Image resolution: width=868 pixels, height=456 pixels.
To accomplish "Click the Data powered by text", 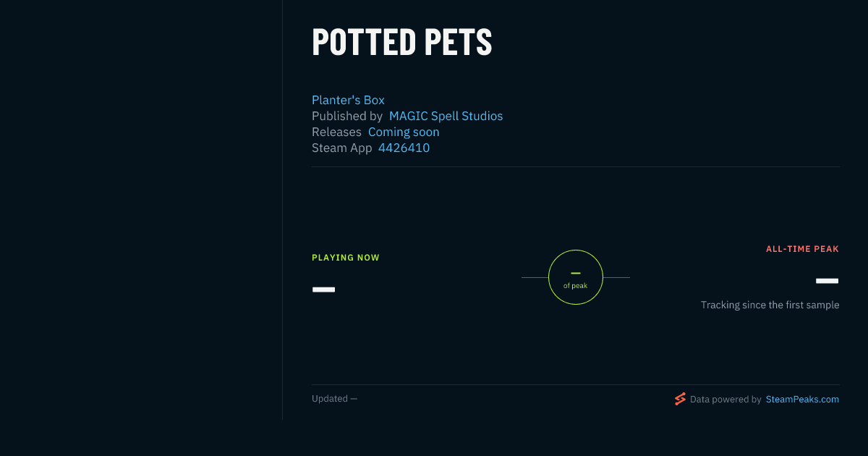I will click(x=726, y=399).
